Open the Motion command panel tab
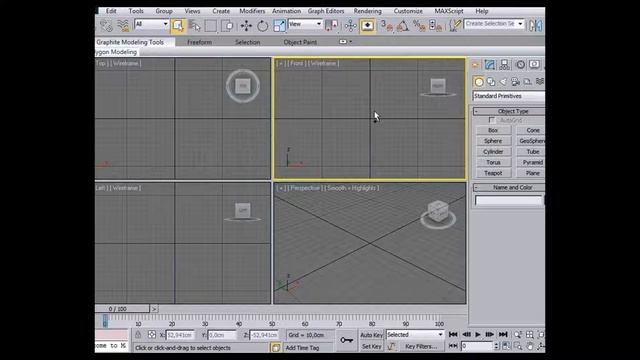Viewport: 640px width, 360px height. tap(520, 64)
